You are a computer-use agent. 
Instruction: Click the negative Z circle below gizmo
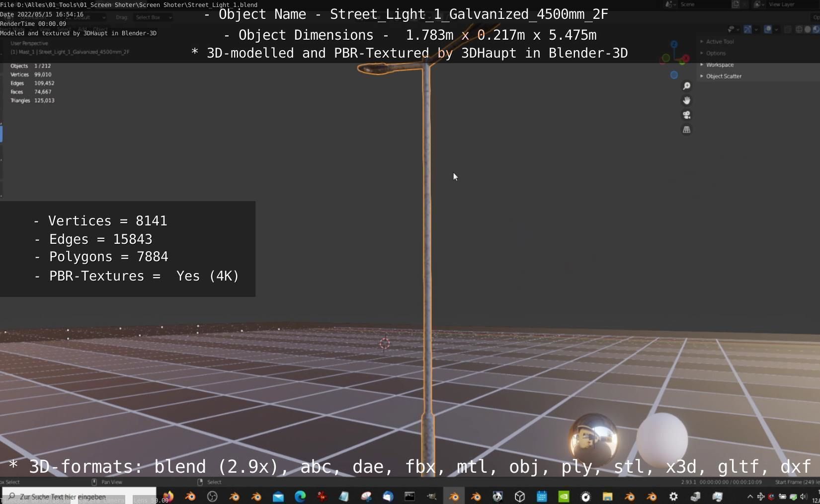click(674, 75)
